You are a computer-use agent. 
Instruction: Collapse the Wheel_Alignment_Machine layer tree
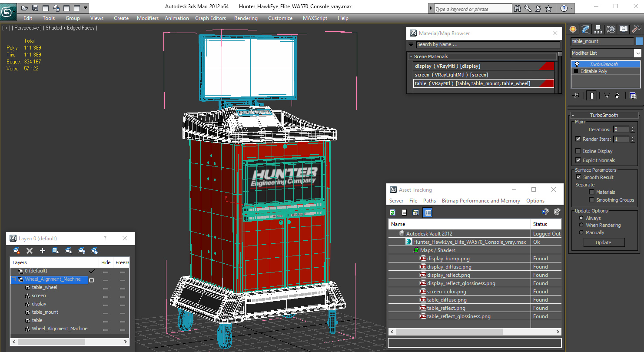coord(13,279)
